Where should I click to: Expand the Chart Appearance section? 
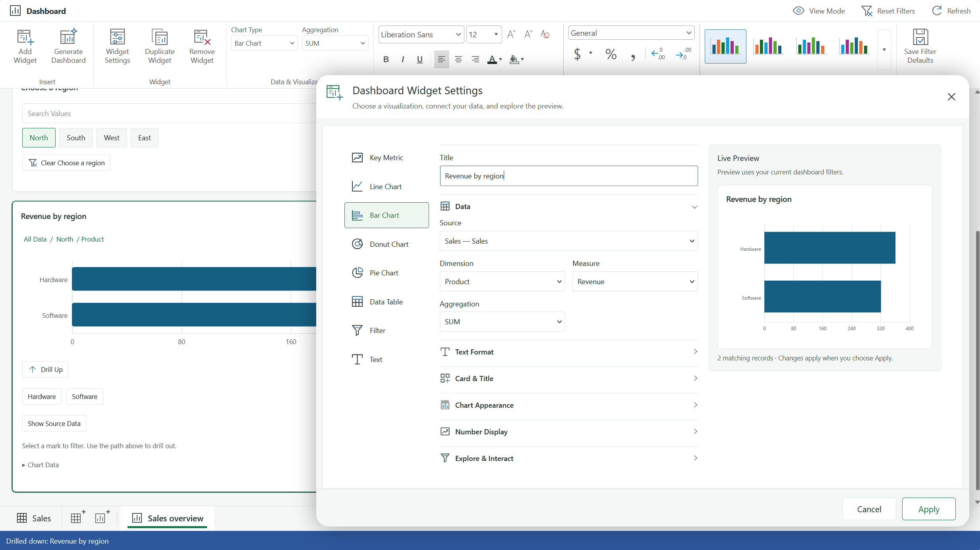[x=568, y=405]
